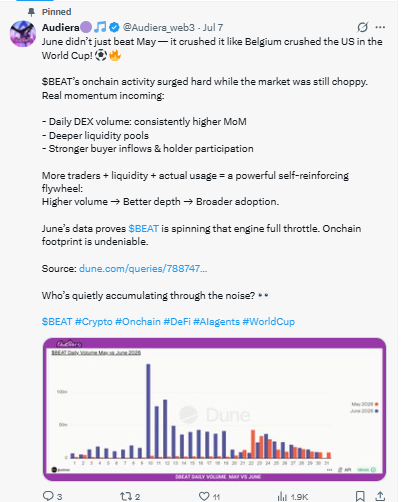Screen dimensions: 405x502
Task: Open the Dune volume chart image
Action: point(215,409)
